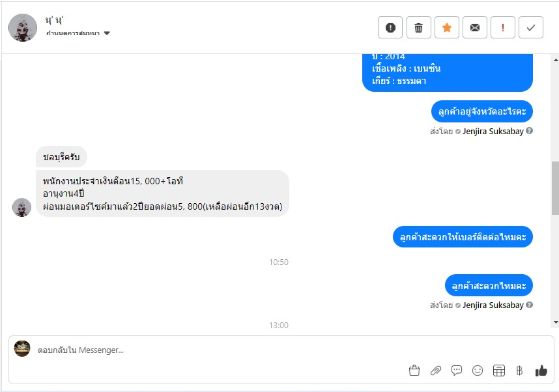This screenshot has width=559, height=392.
Task: Mark conversation done with checkmark button
Action: click(x=531, y=27)
